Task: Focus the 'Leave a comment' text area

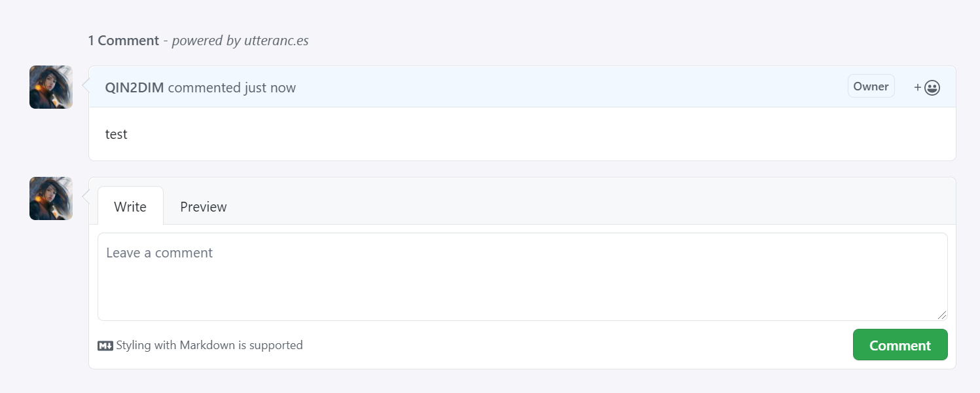Action: [522, 276]
